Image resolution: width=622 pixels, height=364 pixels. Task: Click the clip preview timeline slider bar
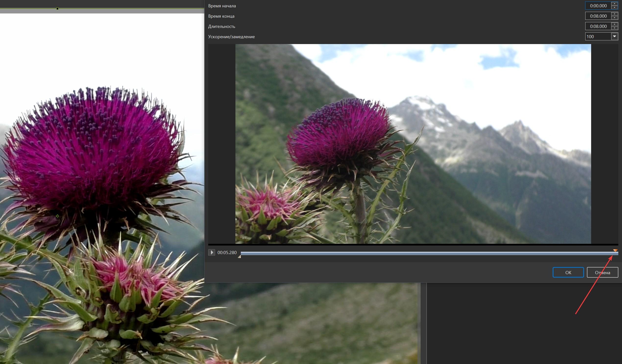coord(429,253)
